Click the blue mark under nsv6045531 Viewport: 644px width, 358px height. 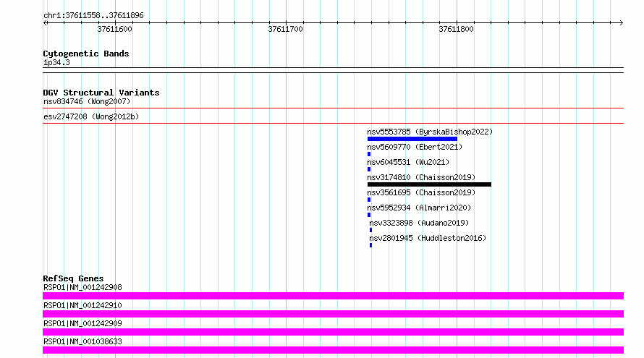coord(369,169)
